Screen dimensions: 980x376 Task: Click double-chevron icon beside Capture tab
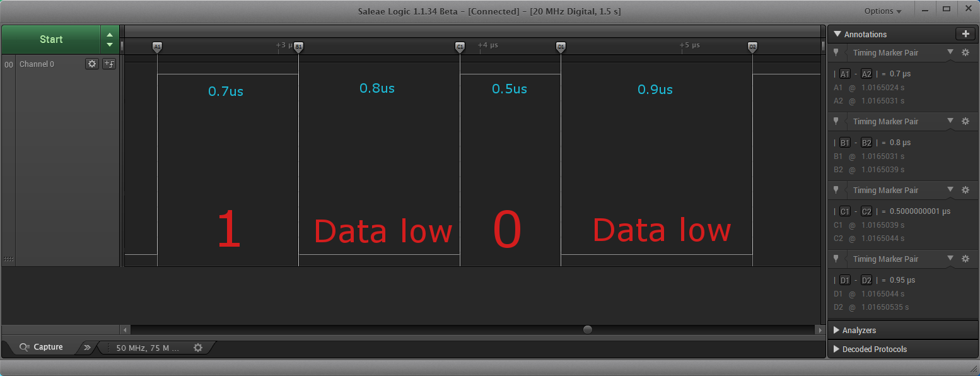tap(87, 348)
